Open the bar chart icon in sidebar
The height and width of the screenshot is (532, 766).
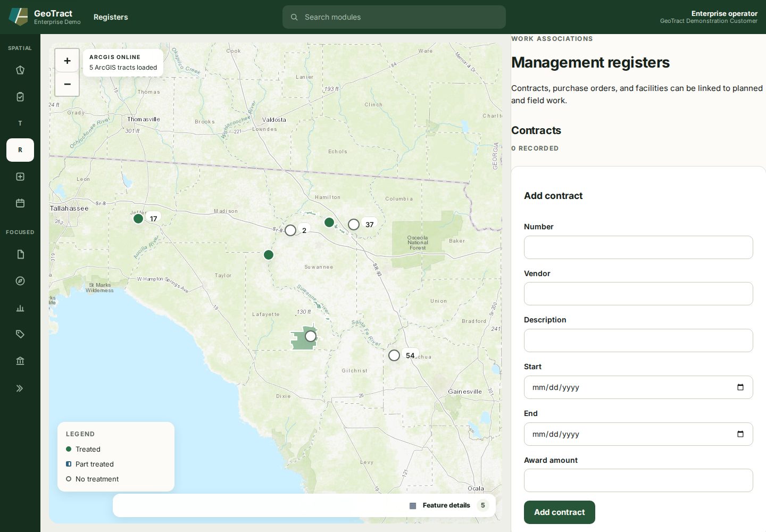(20, 307)
